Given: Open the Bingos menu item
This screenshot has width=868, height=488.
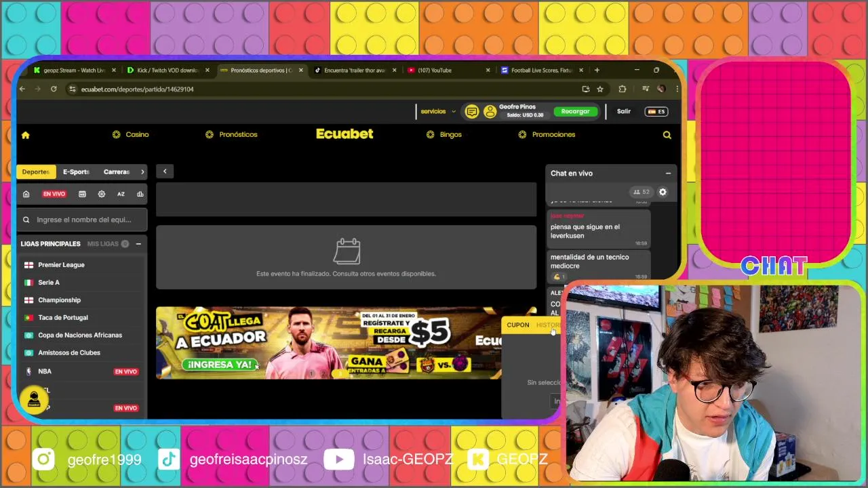Looking at the screenshot, I should tap(444, 135).
